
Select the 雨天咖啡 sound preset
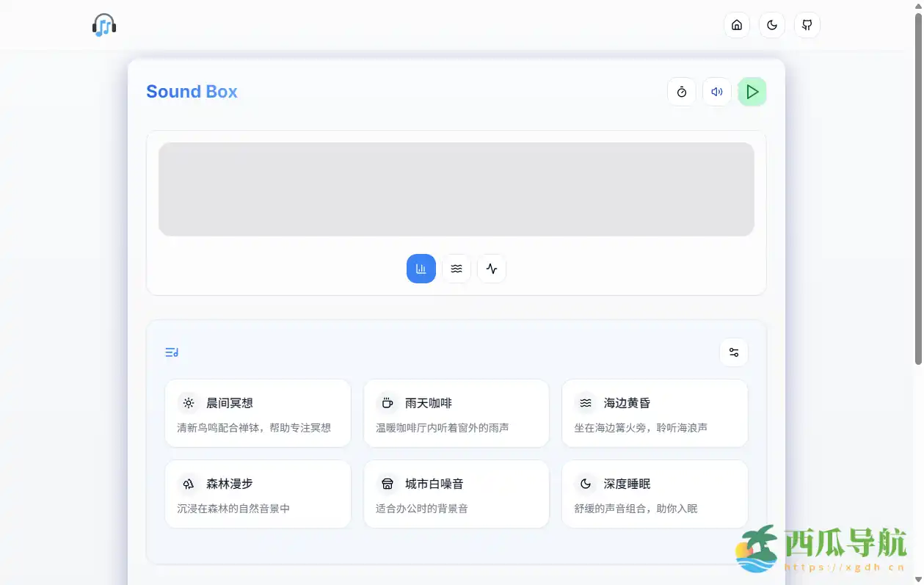456,413
